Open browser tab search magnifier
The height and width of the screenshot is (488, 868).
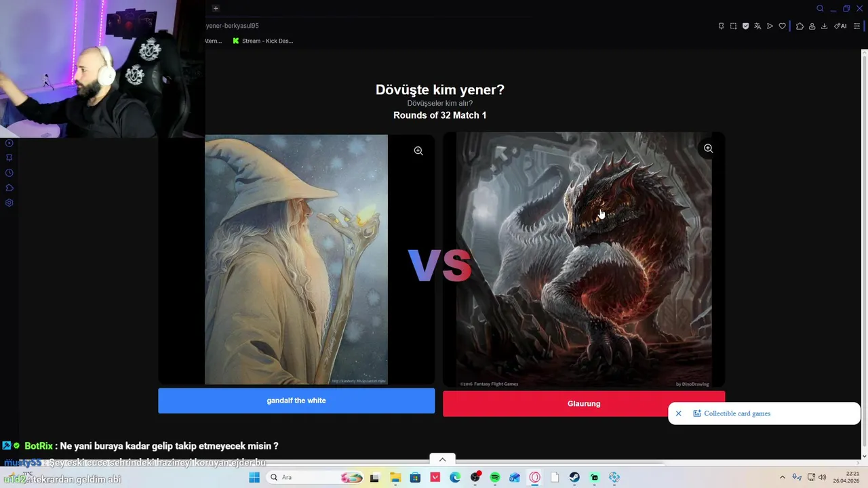click(820, 9)
